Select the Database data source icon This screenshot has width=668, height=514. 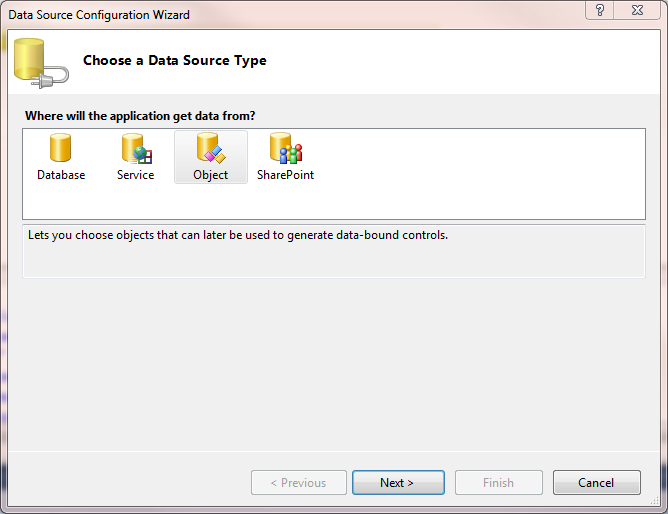pos(61,149)
